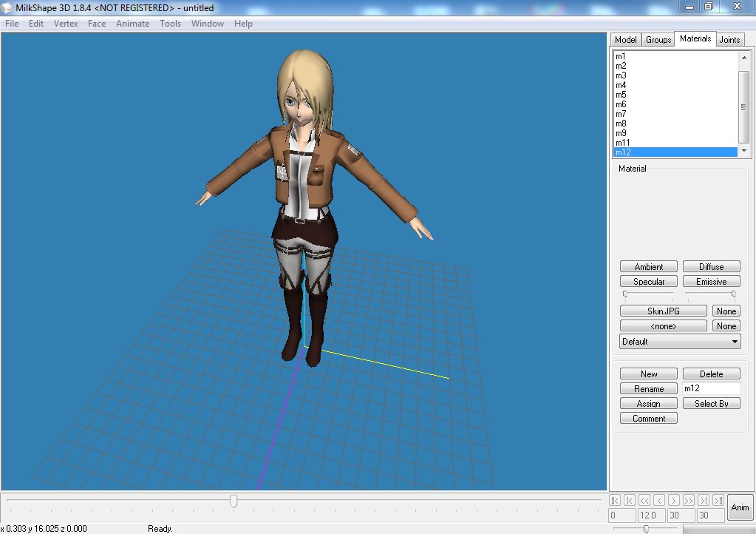Click the frame field showing 0
Viewport: 756px width, 534px height.
click(622, 516)
